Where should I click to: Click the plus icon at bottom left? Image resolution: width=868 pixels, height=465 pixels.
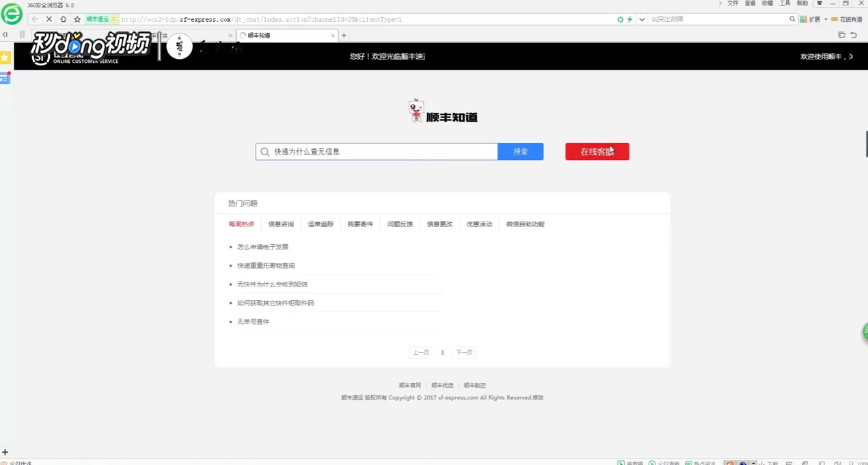pyautogui.click(x=5, y=452)
